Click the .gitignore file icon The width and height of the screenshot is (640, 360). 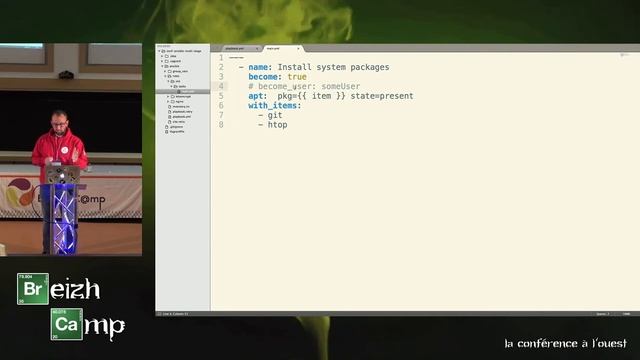[167, 127]
